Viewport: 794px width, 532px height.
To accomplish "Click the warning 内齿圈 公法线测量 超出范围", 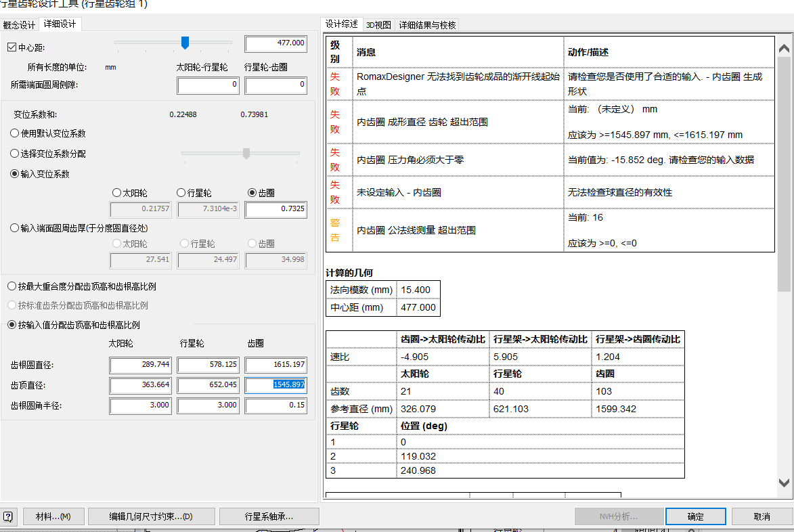I will 416,230.
